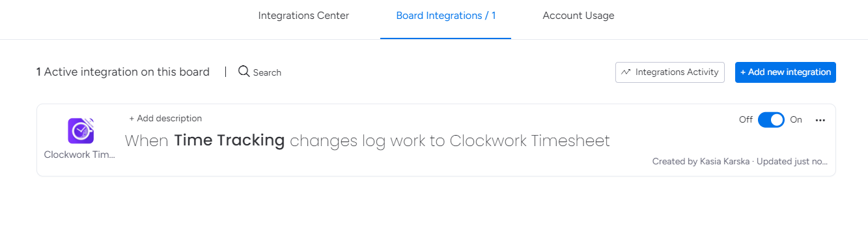Click Add description on the integration
Screen dimensions: 868x240
165,119
